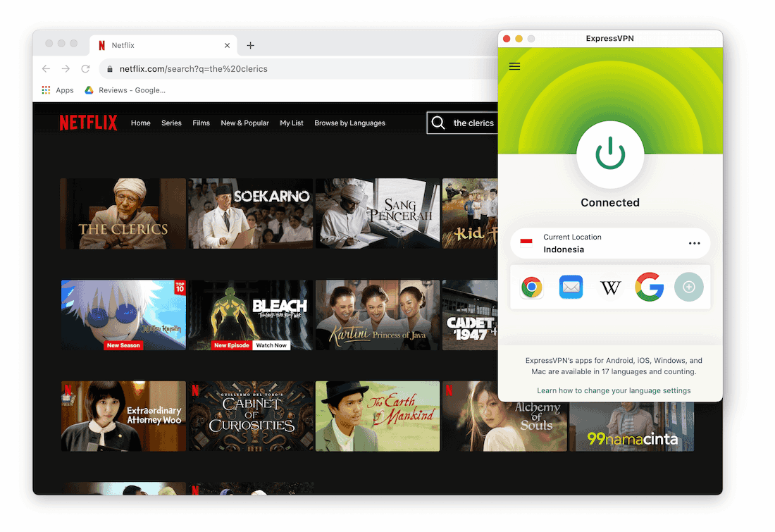Click the Netflix search magnifier icon
This screenshot has width=775, height=532.
(438, 123)
